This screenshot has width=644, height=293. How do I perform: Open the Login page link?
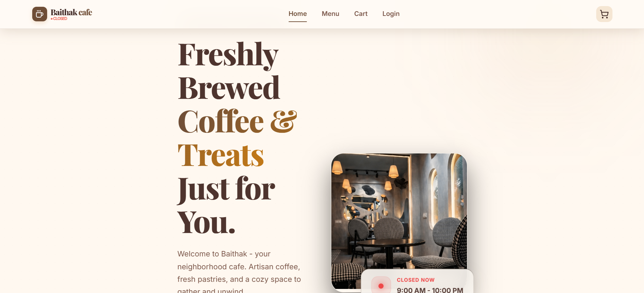coord(391,14)
